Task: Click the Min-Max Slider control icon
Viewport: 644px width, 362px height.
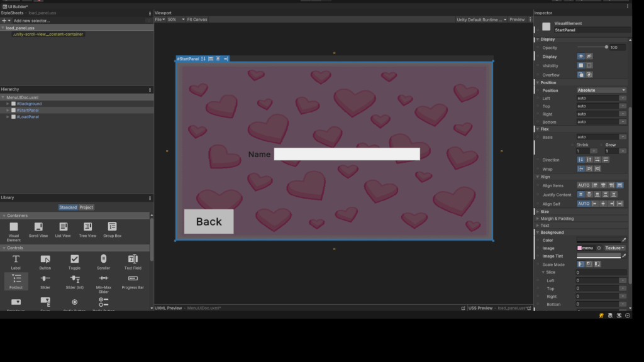Action: pos(104,278)
